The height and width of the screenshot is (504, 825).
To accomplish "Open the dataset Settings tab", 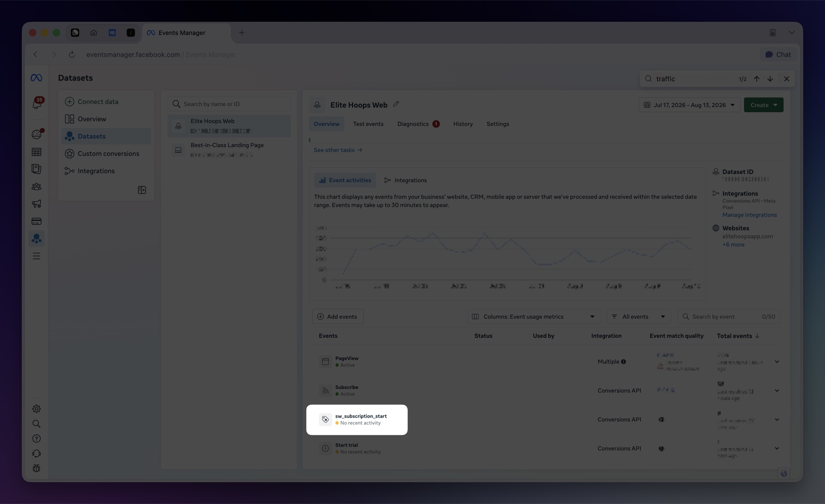I will click(497, 124).
